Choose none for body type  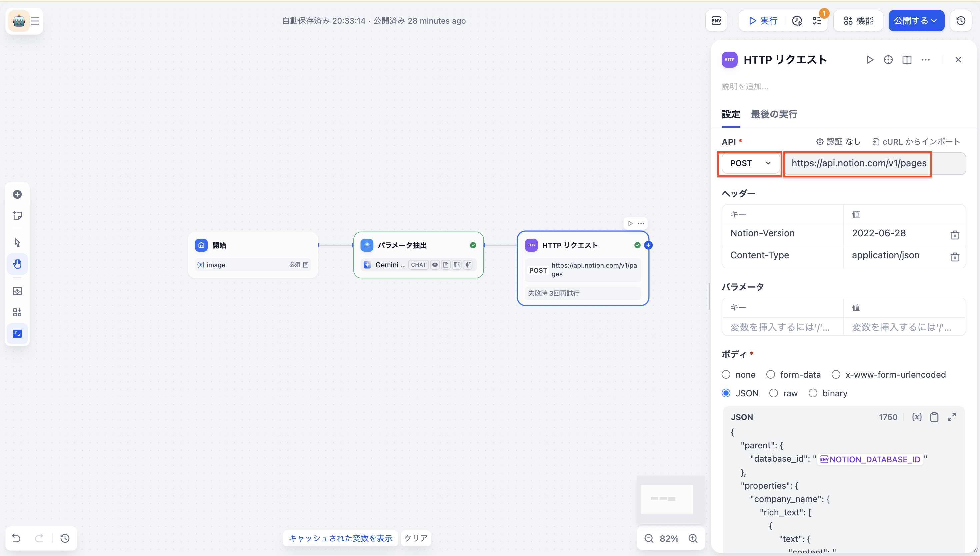(x=726, y=375)
